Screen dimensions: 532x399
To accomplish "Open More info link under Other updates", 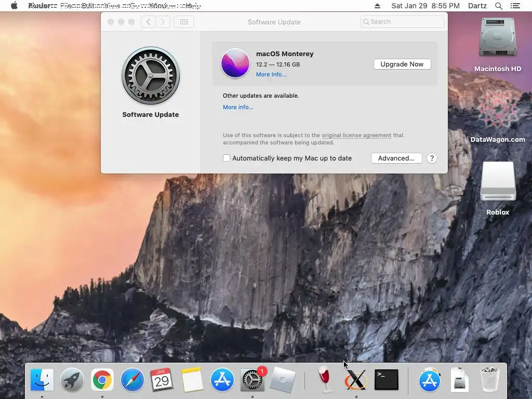I will point(238,107).
